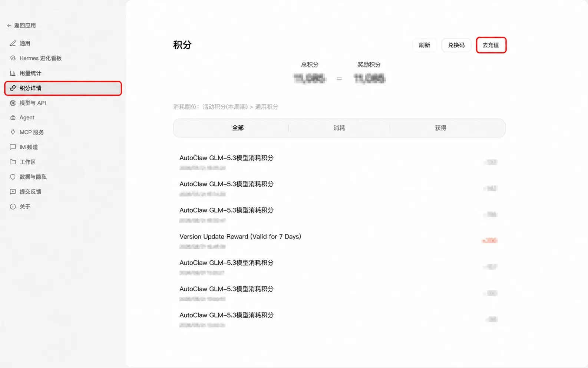The width and height of the screenshot is (588, 368).
Task: Click the shield icon for 数据与隐私
Action: (x=13, y=177)
